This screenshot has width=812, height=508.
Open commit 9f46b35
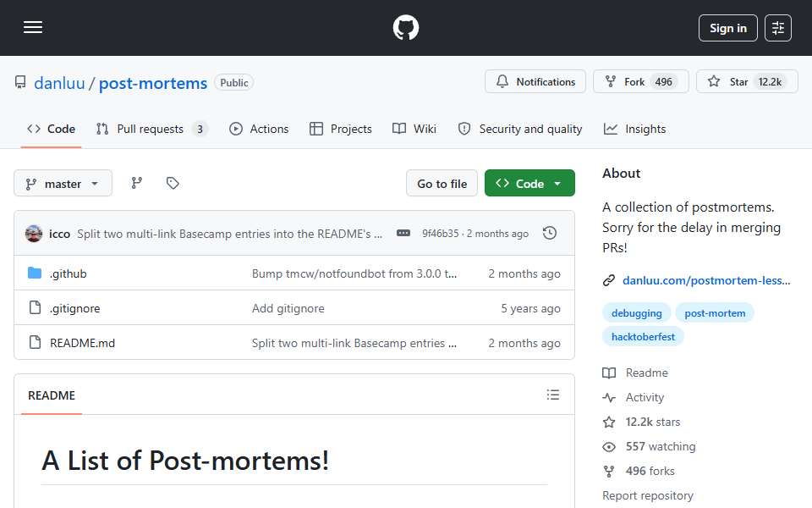coord(440,234)
